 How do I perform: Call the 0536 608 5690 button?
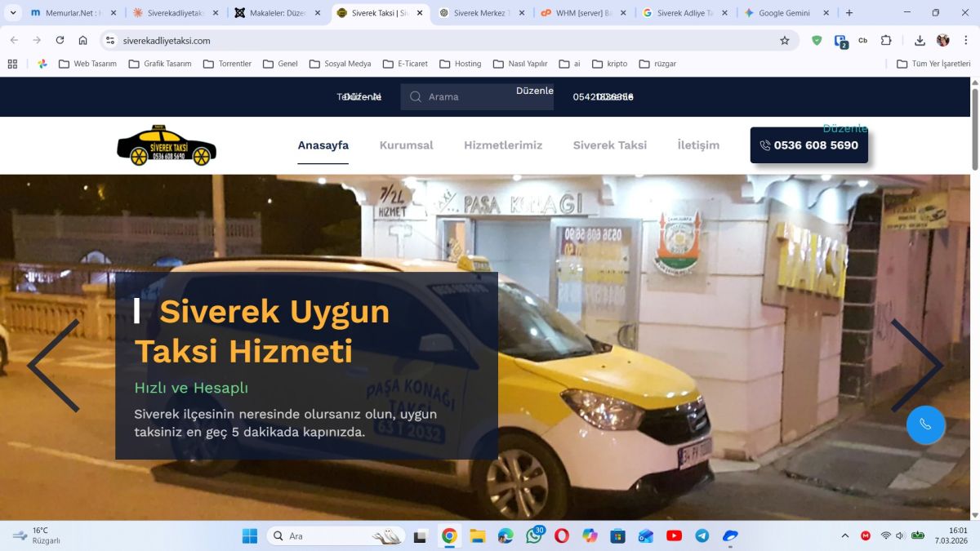click(808, 145)
